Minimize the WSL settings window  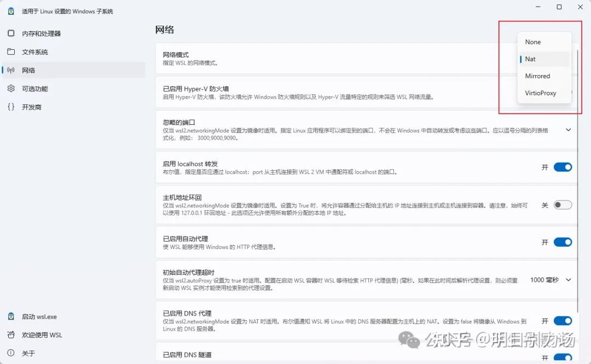coord(538,7)
